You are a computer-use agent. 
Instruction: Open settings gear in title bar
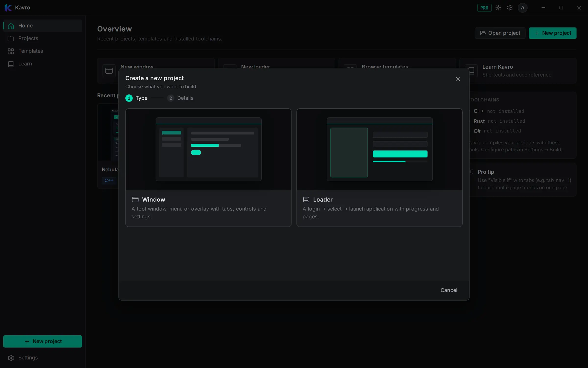click(x=510, y=8)
